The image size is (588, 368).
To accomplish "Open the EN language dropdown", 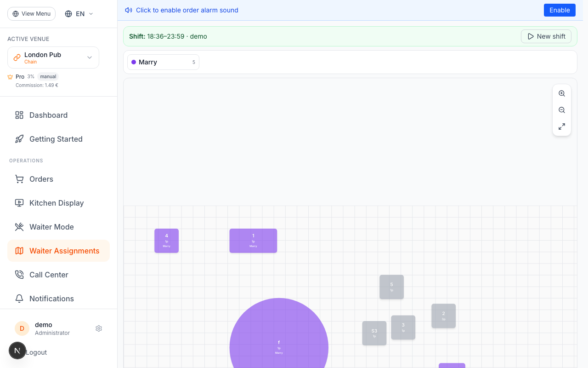I will 78,14.
